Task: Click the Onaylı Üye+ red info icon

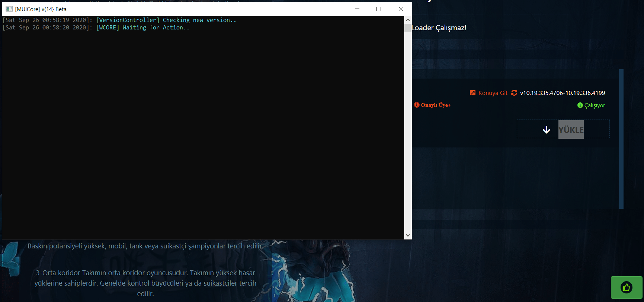Action: click(417, 105)
